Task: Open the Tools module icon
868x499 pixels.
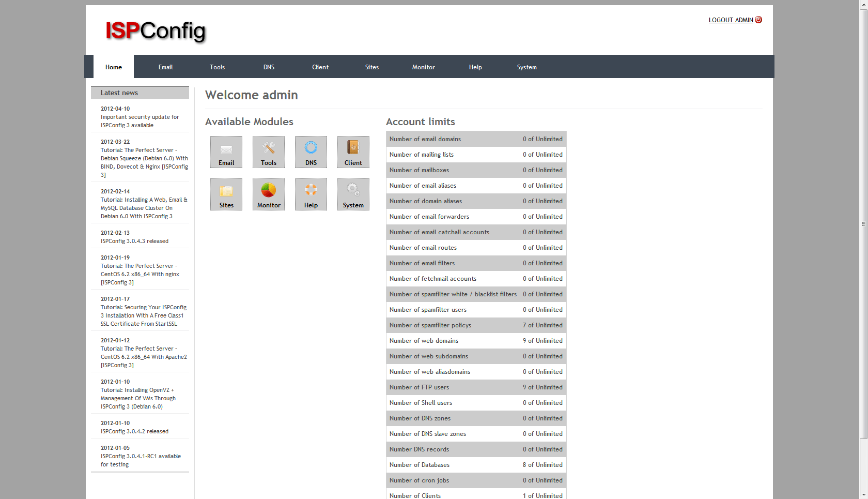Action: [x=269, y=152]
